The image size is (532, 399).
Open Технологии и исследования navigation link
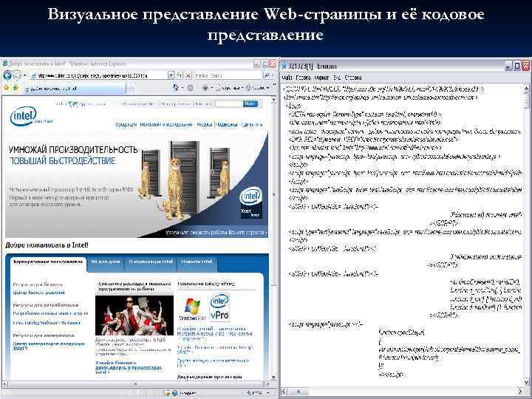tap(166, 125)
